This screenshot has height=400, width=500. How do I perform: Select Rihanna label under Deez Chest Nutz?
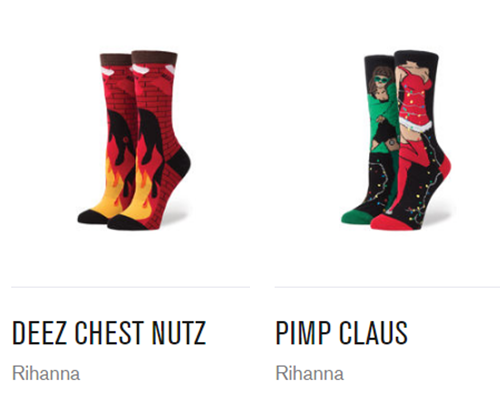[x=46, y=373]
